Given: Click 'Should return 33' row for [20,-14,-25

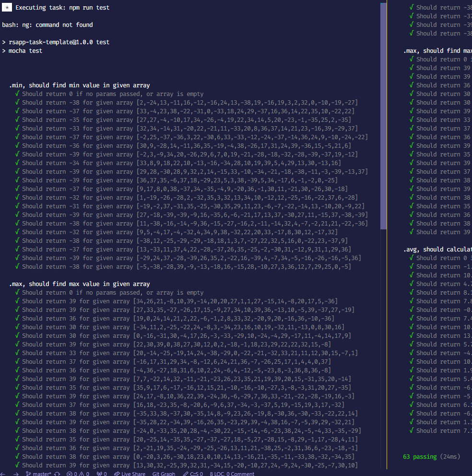Looking at the screenshot, I should 187,353.
